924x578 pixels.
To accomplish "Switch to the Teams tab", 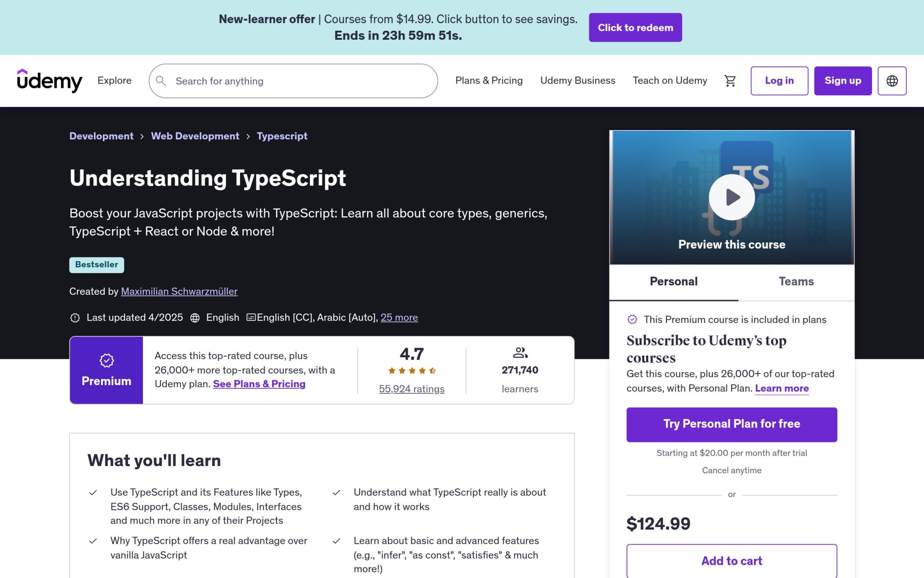I will 796,282.
